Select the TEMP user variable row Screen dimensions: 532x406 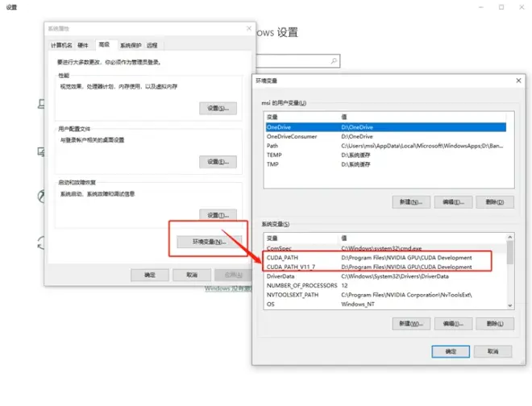[386, 155]
